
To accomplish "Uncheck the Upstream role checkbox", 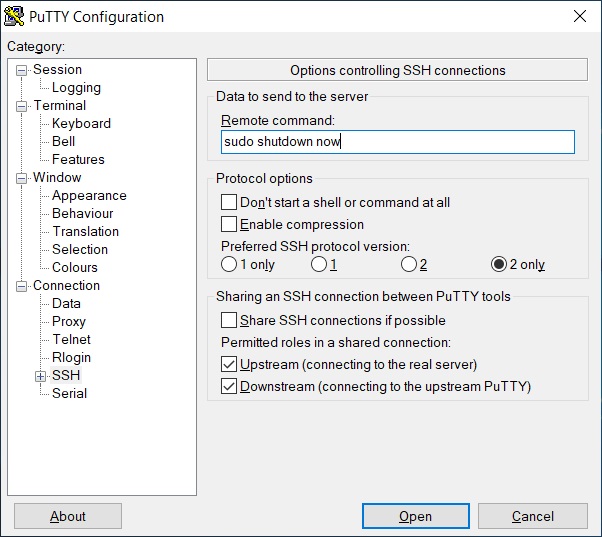I will tap(229, 364).
